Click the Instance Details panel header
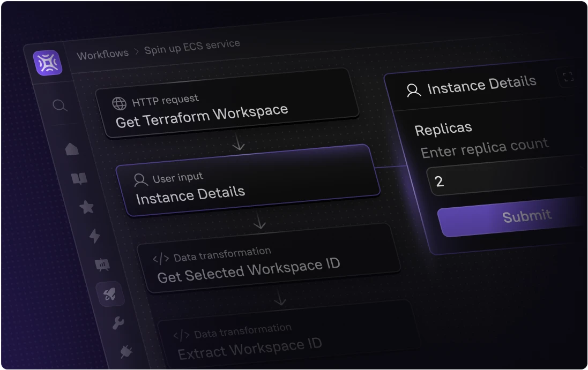The height and width of the screenshot is (370, 588). (481, 86)
